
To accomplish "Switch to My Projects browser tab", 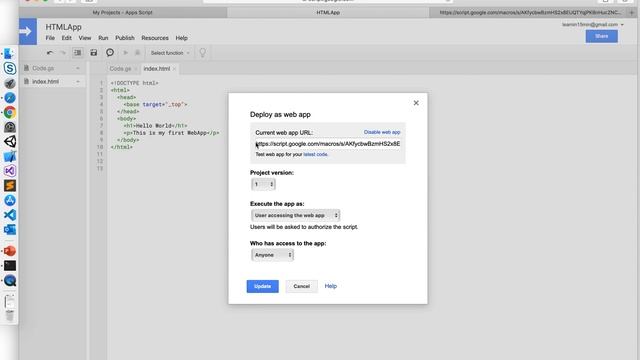I will (x=122, y=13).
